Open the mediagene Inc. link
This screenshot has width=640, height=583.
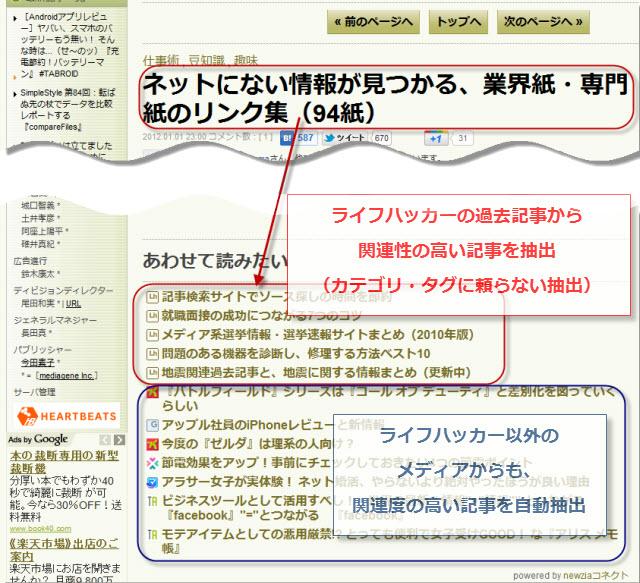pyautogui.click(x=67, y=375)
